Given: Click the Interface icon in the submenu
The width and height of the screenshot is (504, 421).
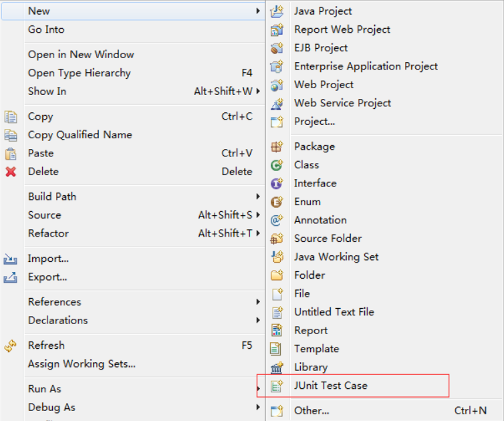Looking at the screenshot, I should tap(277, 184).
